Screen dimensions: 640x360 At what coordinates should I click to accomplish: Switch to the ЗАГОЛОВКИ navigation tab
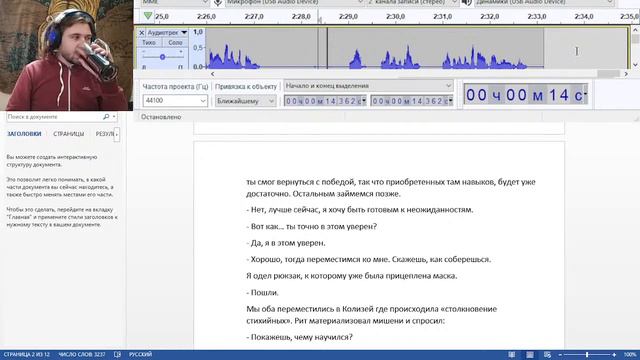tap(24, 134)
